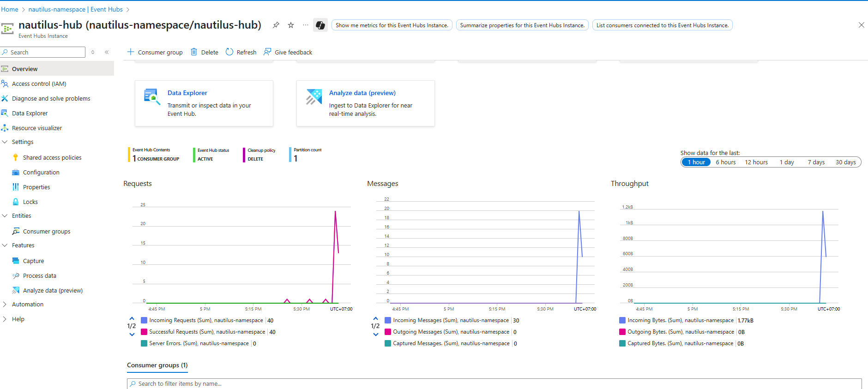This screenshot has width=868, height=389.
Task: Switch time range to 7 days
Action: tap(816, 162)
